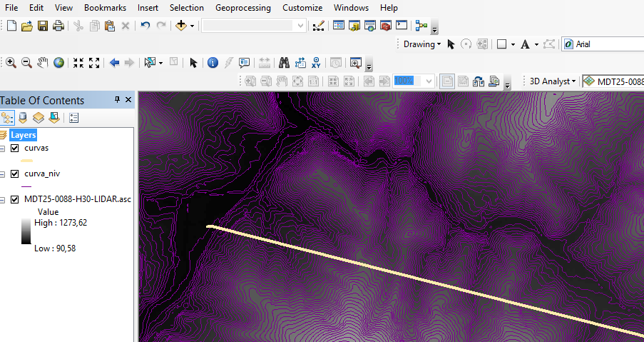Click the Save document icon
This screenshot has width=644, height=342.
click(x=43, y=26)
